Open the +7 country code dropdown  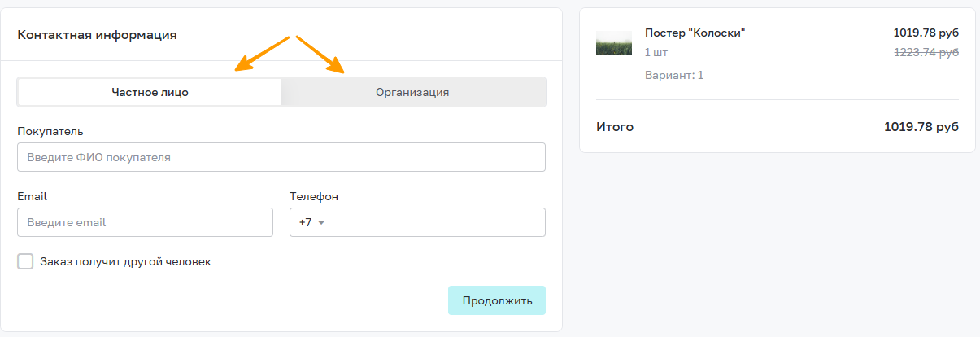(314, 222)
